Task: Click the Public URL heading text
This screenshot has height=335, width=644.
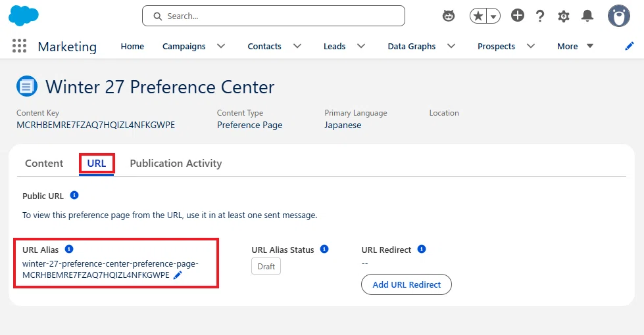Action: pyautogui.click(x=43, y=196)
